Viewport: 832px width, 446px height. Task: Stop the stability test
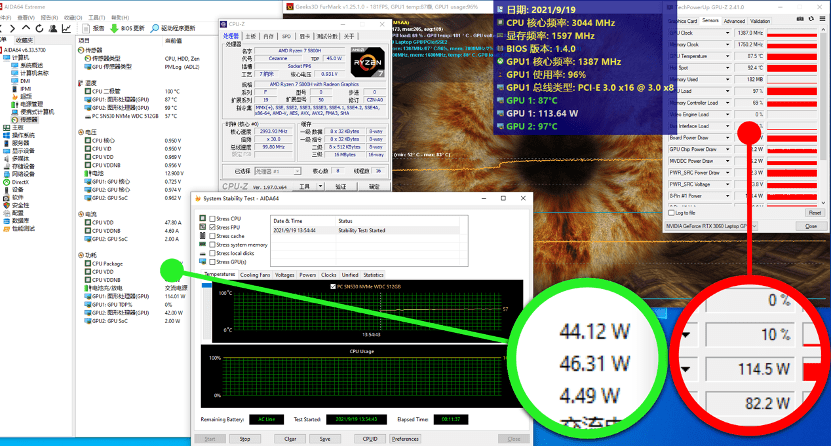[x=245, y=439]
